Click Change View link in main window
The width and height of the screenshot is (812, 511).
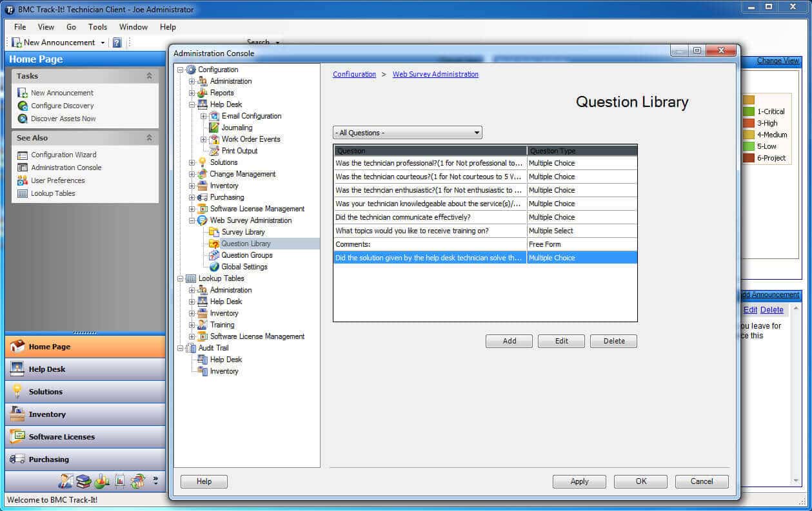pyautogui.click(x=778, y=61)
